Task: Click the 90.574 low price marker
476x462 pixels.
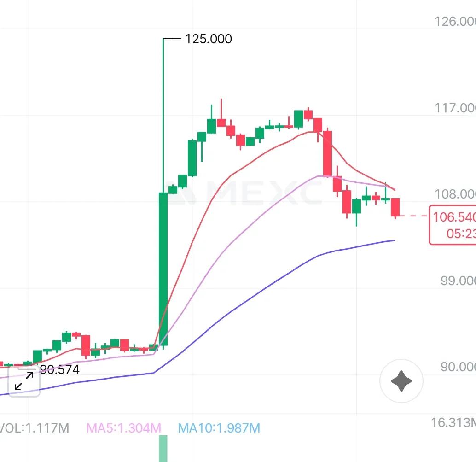Action: point(59,369)
